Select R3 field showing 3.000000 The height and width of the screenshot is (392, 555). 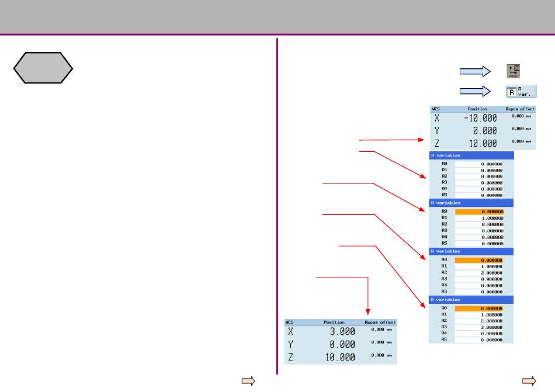pos(479,327)
